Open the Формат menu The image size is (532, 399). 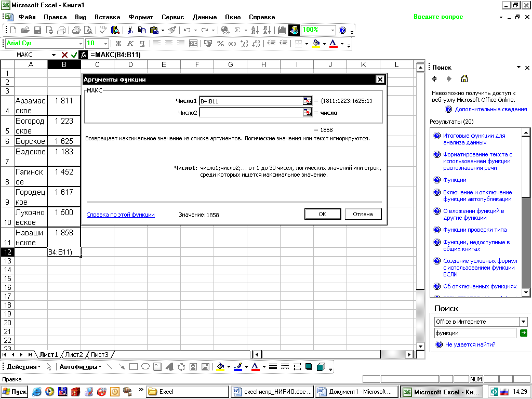pos(141,17)
